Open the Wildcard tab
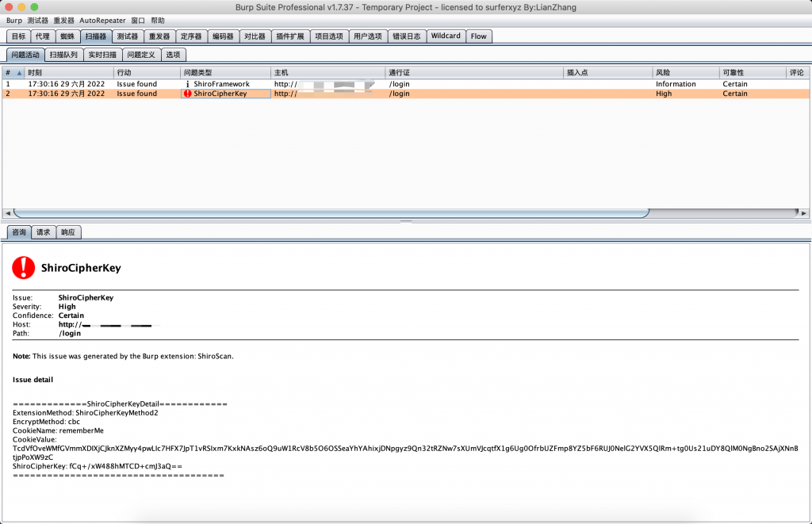The image size is (812, 524). coord(446,36)
